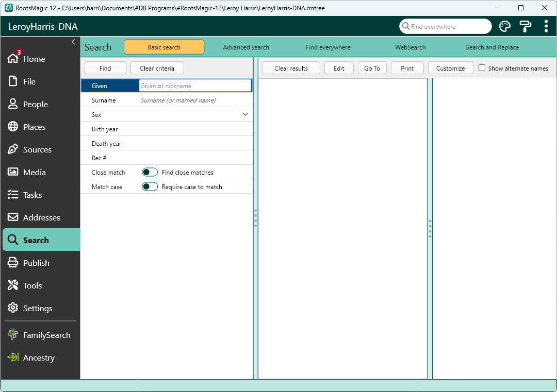Screen dimensions: 557x392
Task: Open the Search and Replace tab
Action: (492, 47)
